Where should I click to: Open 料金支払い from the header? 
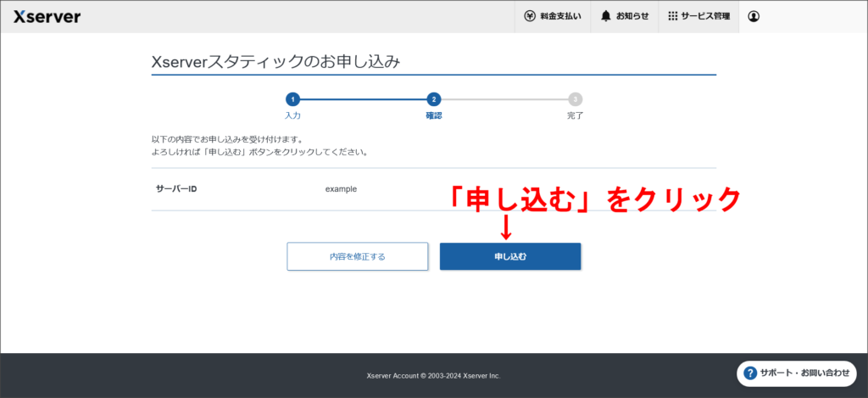553,17
